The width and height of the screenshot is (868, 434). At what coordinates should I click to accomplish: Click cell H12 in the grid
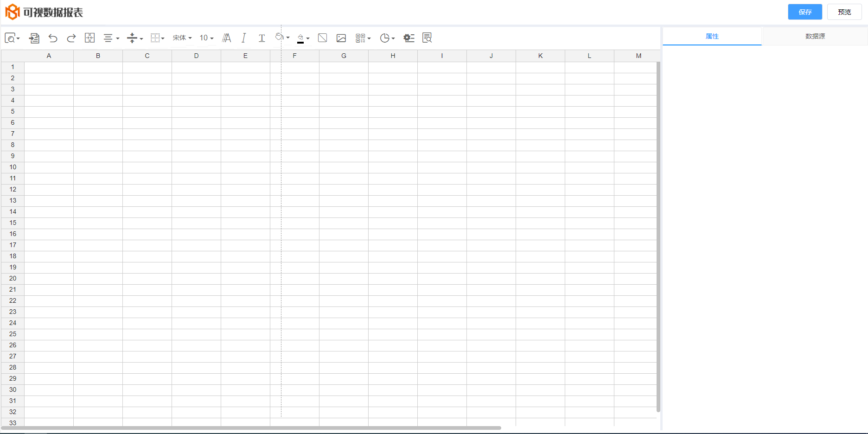[393, 190]
